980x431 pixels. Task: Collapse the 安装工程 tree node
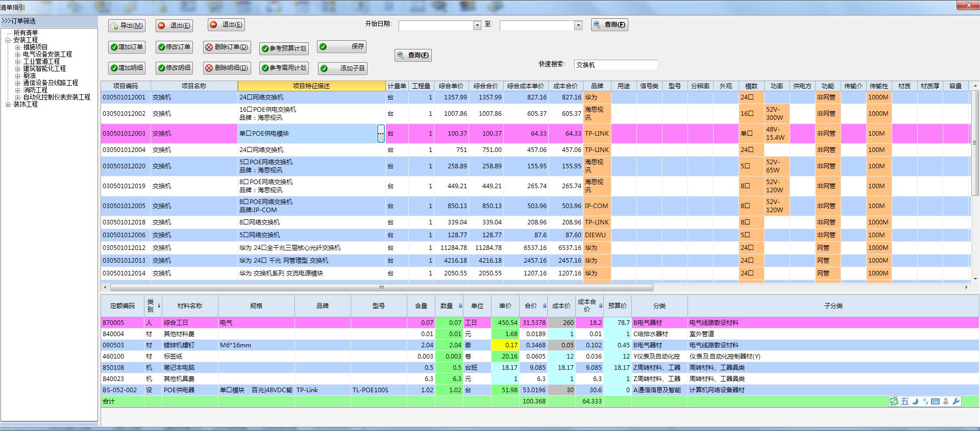8,40
